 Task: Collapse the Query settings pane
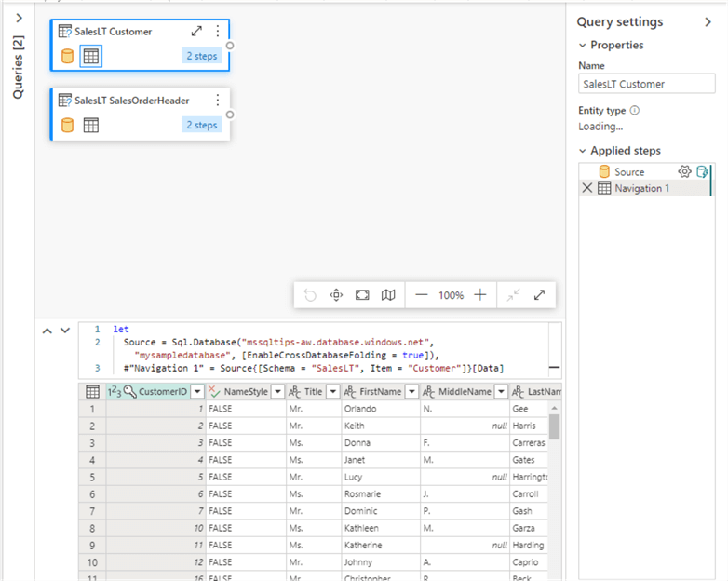[x=708, y=22]
